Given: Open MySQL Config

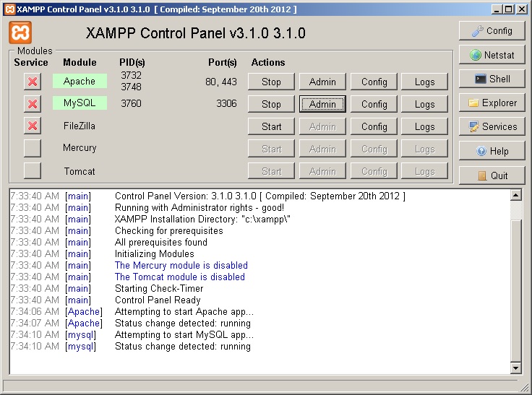Looking at the screenshot, I should [x=374, y=104].
